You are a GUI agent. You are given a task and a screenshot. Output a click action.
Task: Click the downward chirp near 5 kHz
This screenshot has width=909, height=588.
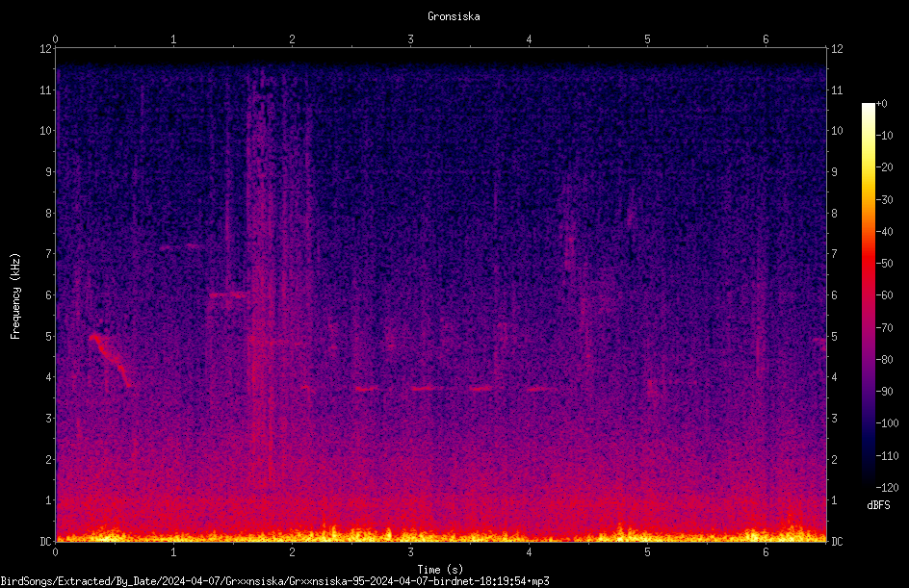[110, 359]
